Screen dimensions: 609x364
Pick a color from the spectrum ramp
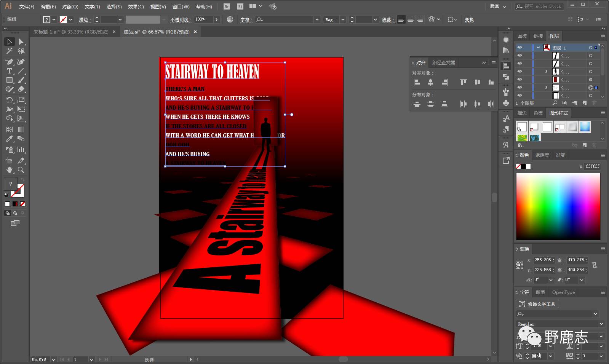pyautogui.click(x=558, y=206)
